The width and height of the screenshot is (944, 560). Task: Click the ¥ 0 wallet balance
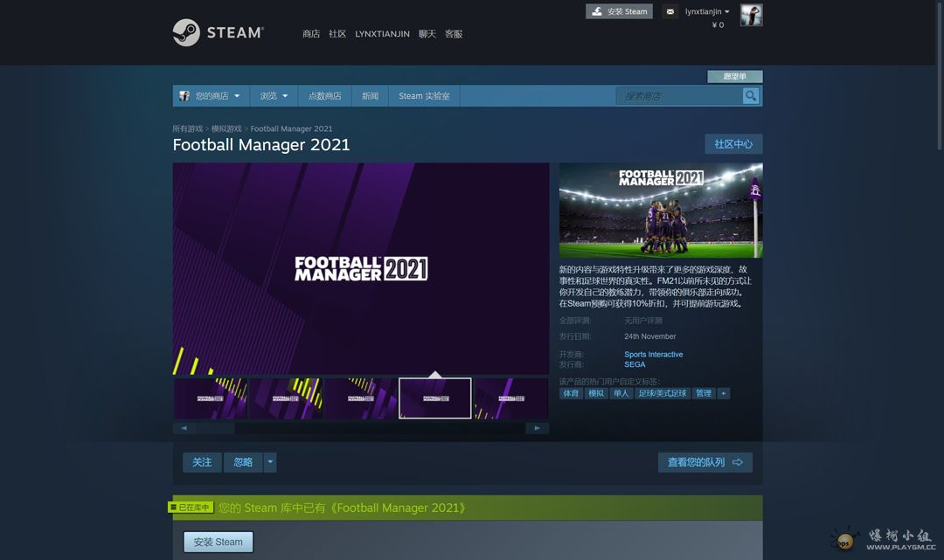(718, 24)
